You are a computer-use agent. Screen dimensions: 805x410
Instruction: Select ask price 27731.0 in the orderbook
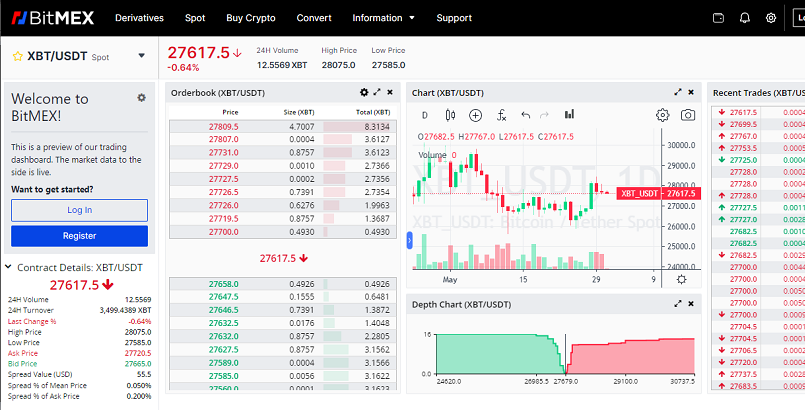223,152
